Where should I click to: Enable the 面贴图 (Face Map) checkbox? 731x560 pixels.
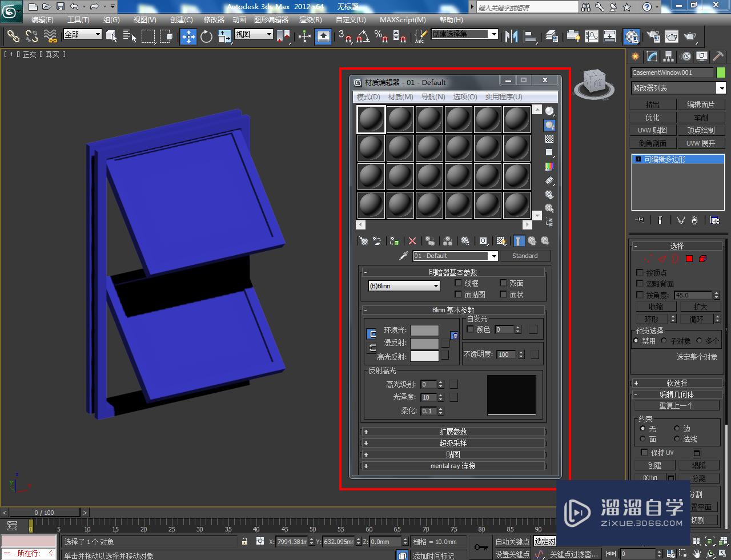pos(458,295)
